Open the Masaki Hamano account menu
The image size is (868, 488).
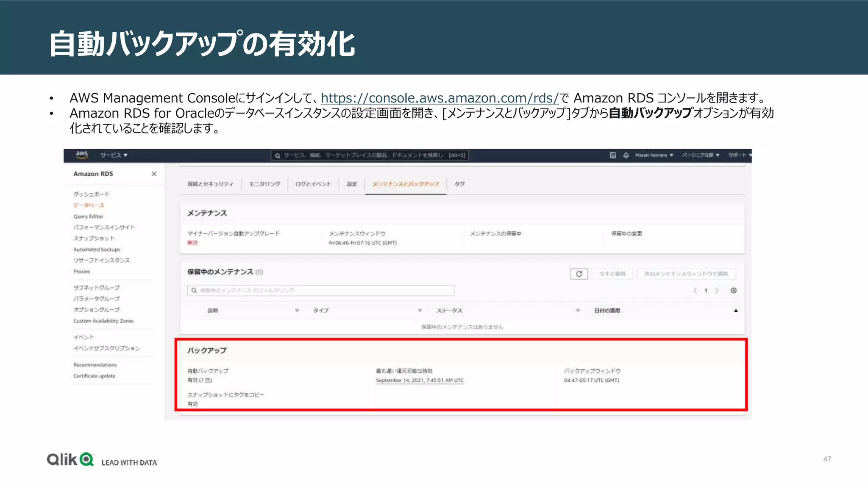tap(654, 155)
